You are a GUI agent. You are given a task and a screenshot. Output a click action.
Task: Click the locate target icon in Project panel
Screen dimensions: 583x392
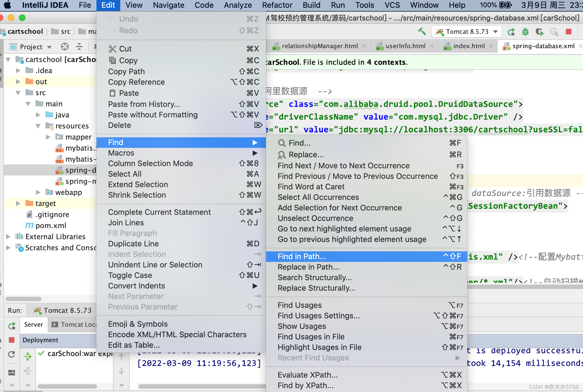tap(65, 47)
